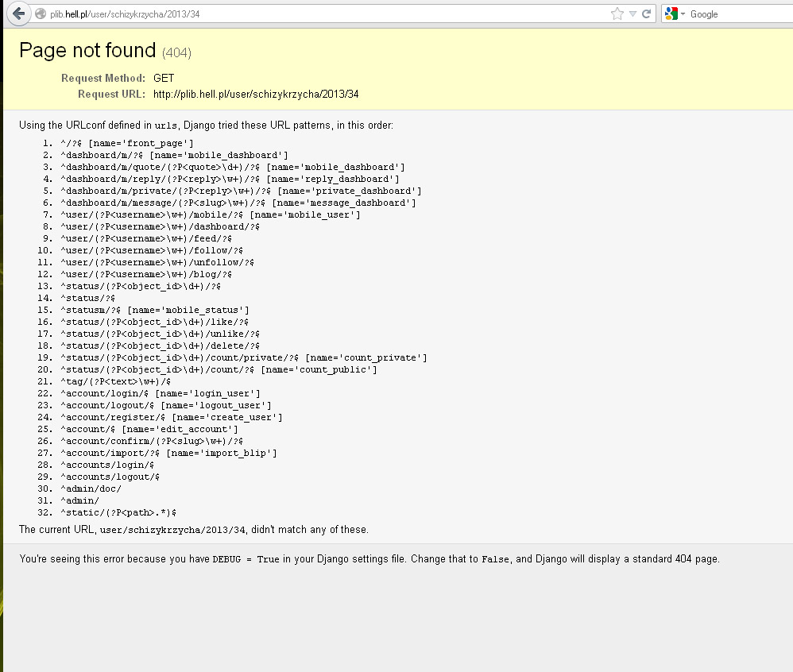The height and width of the screenshot is (672, 793).
Task: Click the Request URL label
Action: click(111, 94)
